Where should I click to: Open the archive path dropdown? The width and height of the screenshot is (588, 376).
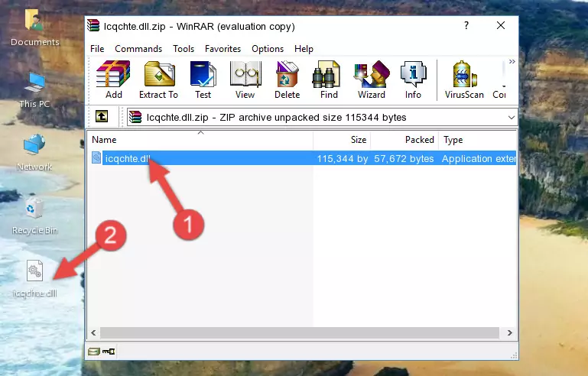(x=511, y=118)
